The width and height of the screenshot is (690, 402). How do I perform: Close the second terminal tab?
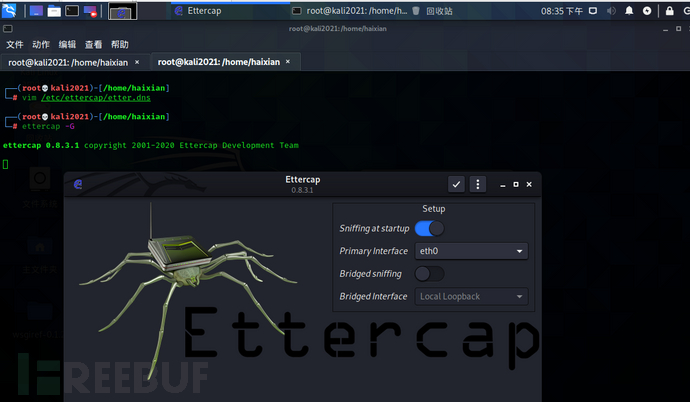288,62
